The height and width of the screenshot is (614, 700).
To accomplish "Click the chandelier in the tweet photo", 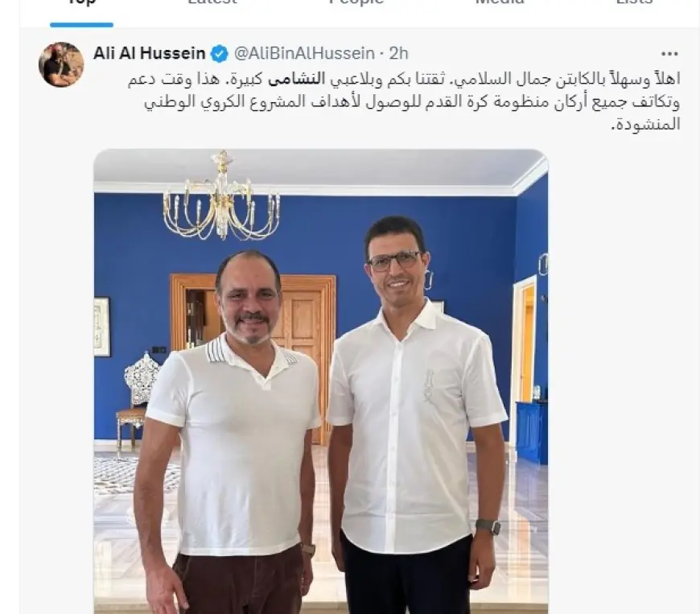I will [x=222, y=196].
